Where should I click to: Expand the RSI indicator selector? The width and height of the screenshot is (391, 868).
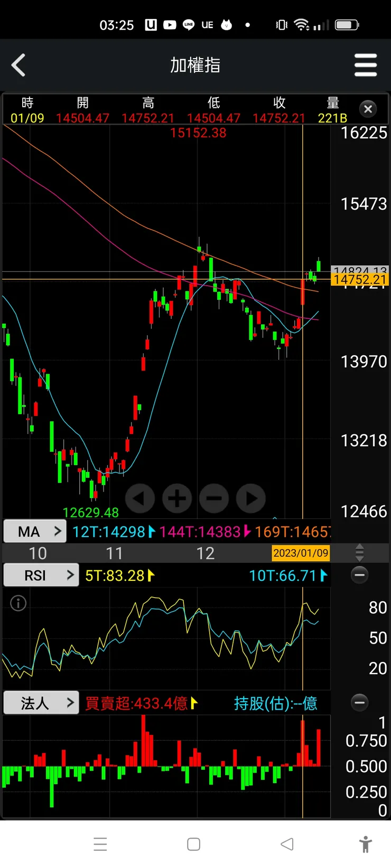tap(41, 575)
